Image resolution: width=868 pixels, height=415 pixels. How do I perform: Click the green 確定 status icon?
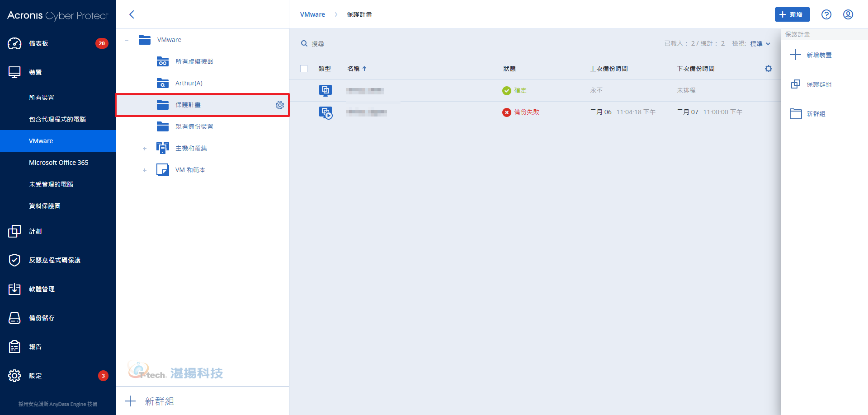[507, 91]
